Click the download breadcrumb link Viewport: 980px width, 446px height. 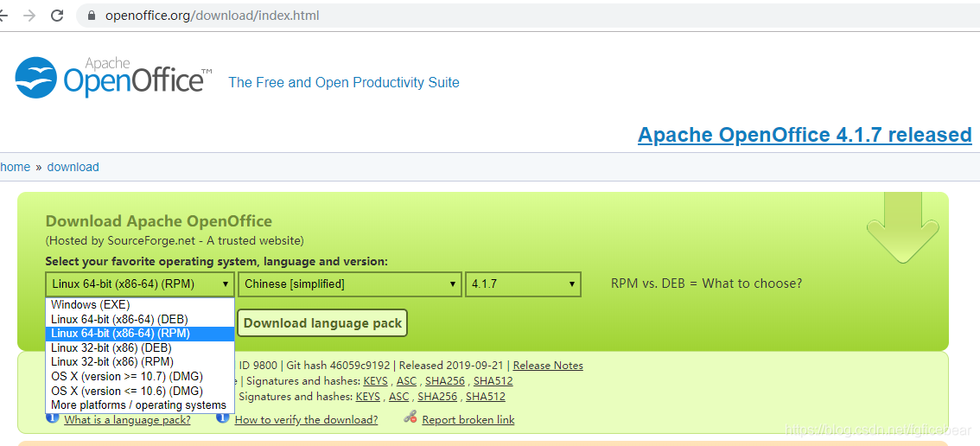pyautogui.click(x=73, y=167)
